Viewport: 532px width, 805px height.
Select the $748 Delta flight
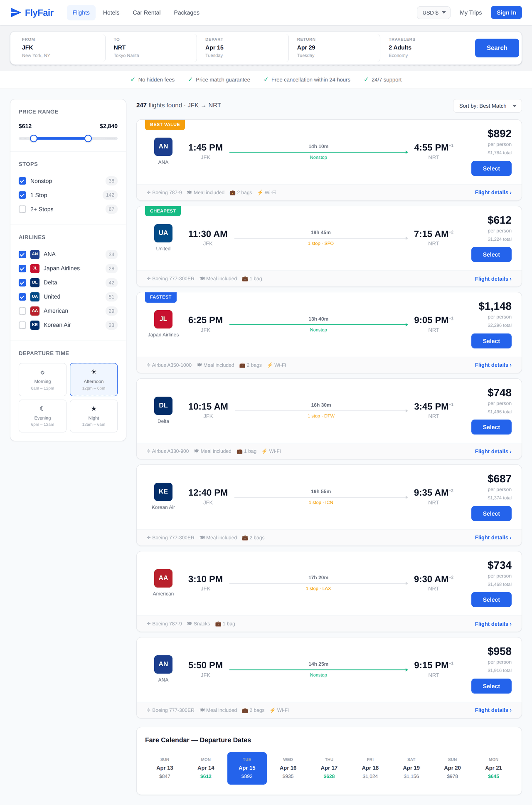point(491,427)
